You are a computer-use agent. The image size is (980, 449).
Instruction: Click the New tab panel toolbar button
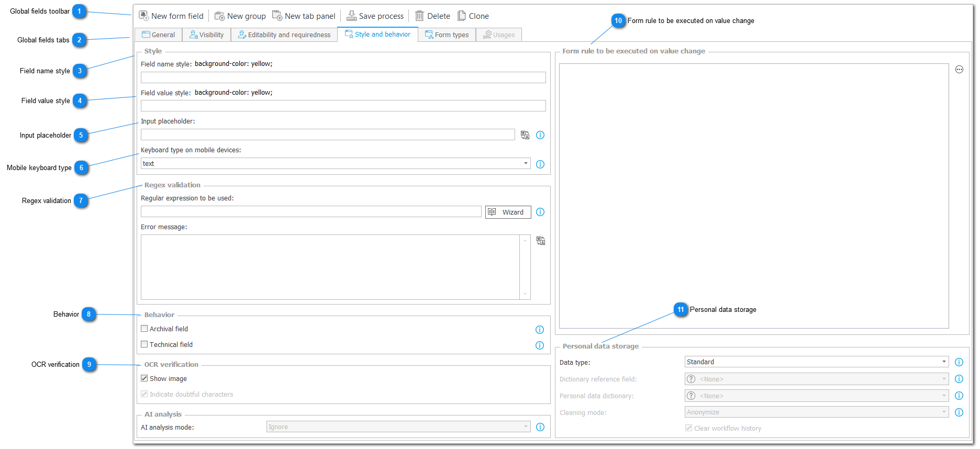tap(304, 16)
